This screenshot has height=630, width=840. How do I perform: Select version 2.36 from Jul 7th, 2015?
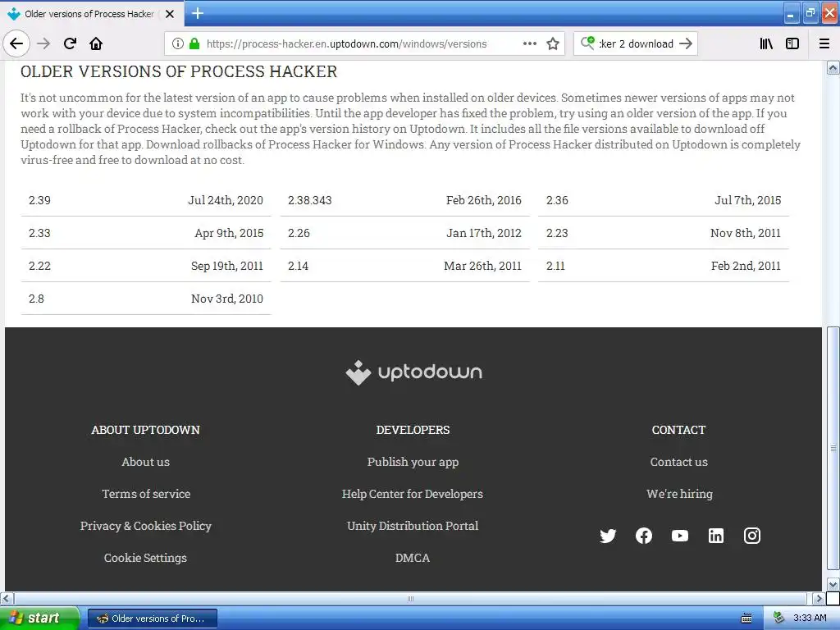[x=663, y=200]
